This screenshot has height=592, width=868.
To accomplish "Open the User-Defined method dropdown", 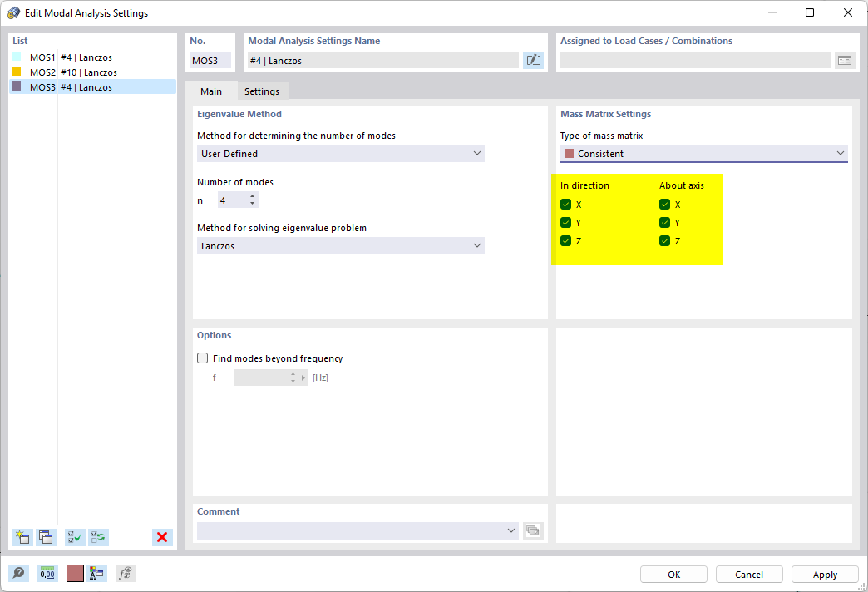I will coord(340,153).
